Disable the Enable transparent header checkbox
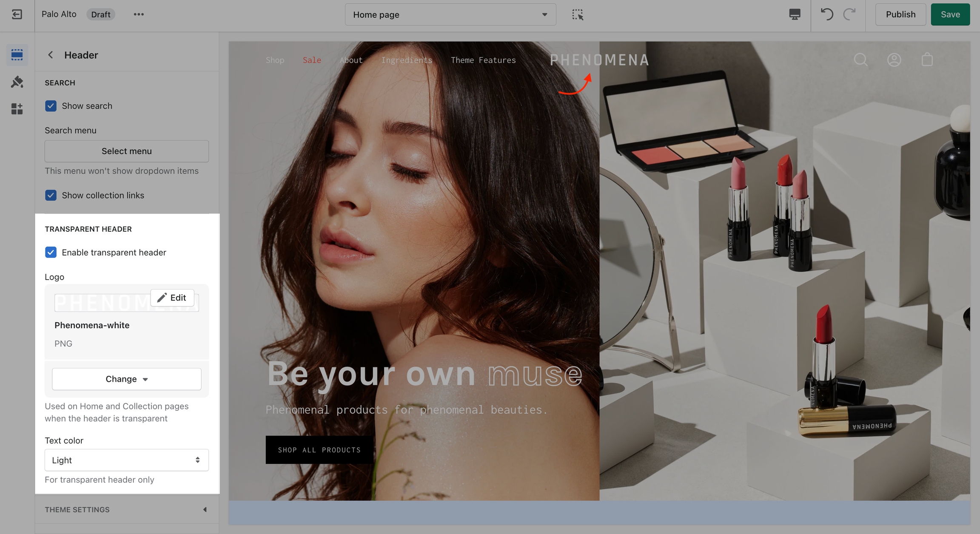Image resolution: width=980 pixels, height=534 pixels. (x=51, y=253)
